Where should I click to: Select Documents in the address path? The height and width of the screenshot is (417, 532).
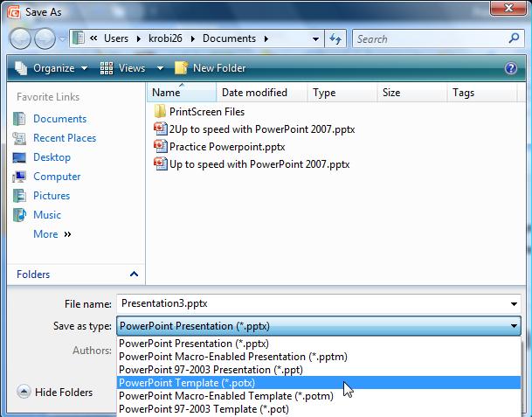(x=229, y=38)
